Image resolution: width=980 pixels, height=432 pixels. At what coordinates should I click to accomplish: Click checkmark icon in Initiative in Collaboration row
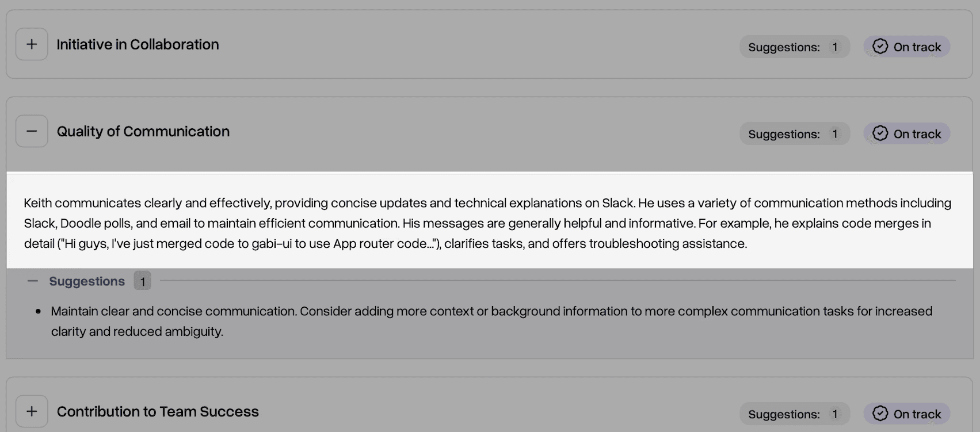click(x=880, y=47)
